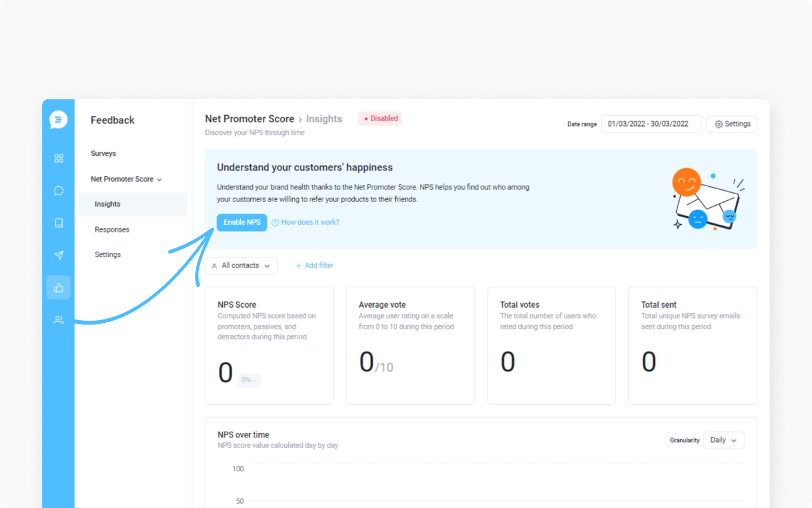The width and height of the screenshot is (812, 508).
Task: Open the contacts people icon in sidebar
Action: click(59, 320)
